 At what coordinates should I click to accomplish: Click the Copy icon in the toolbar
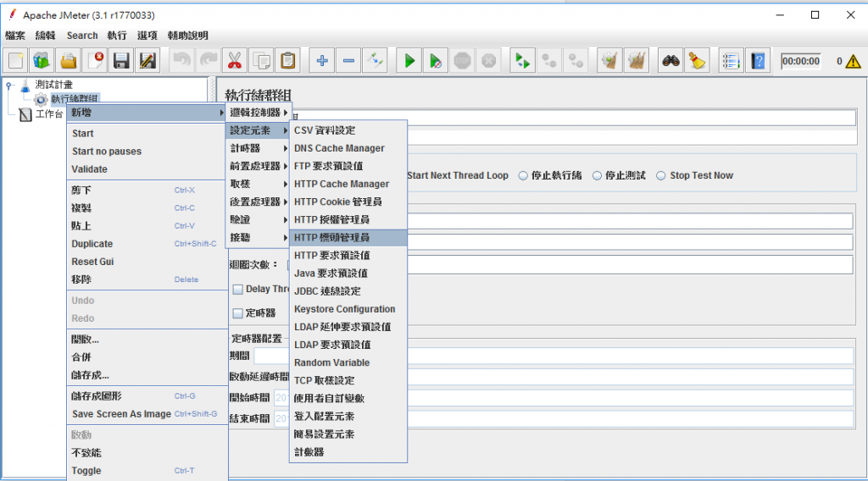point(261,61)
